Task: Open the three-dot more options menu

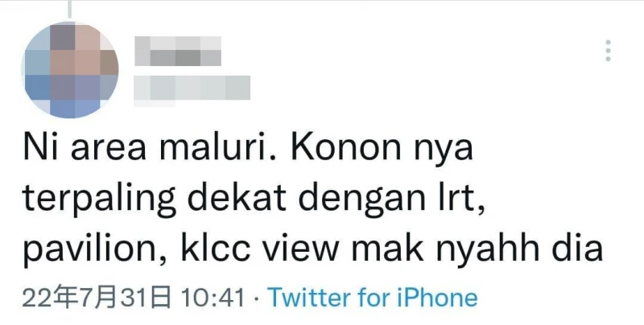Action: click(608, 51)
